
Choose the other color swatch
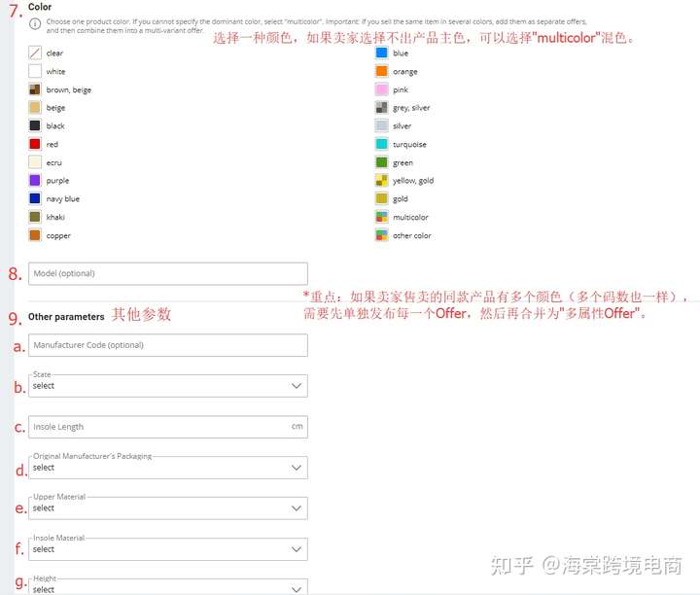(382, 235)
